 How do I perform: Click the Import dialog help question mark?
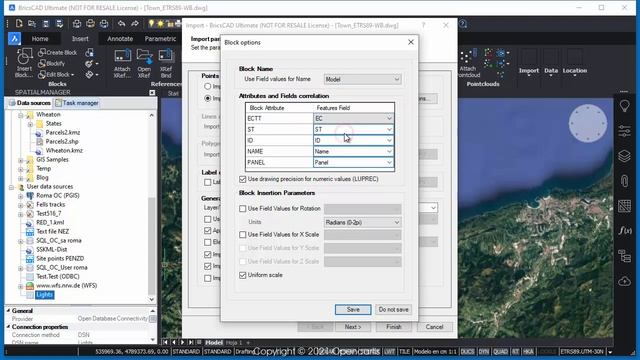click(x=424, y=25)
